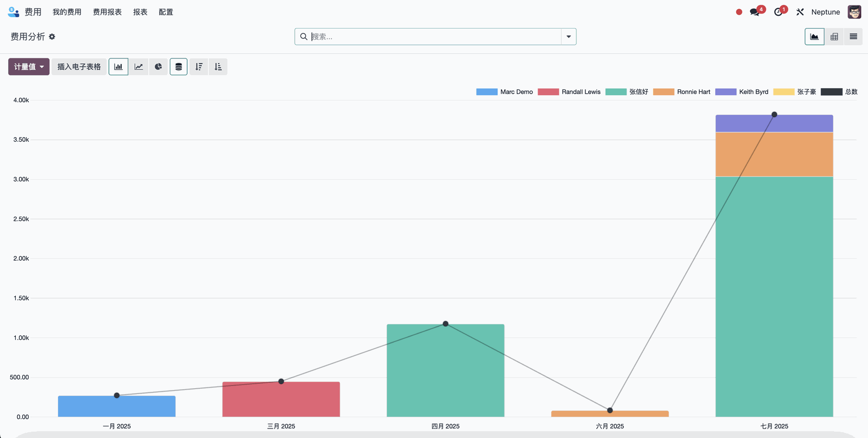Viewport: 868px width, 438px height.
Task: Open the debug tools icon
Action: (x=800, y=12)
